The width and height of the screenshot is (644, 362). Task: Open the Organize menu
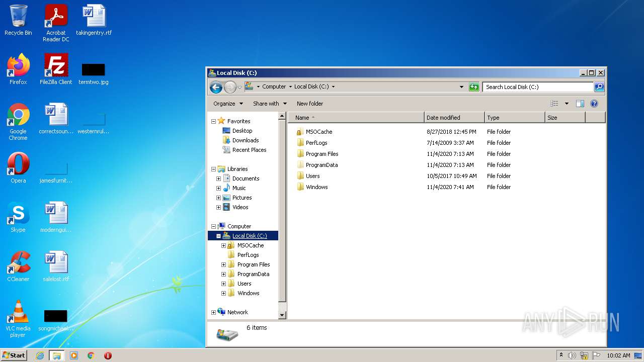[x=228, y=104]
